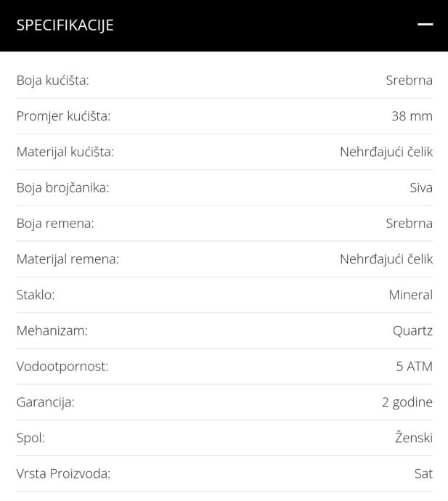The width and height of the screenshot is (448, 501).
Task: Select the 'Materijal kućišta:' label
Action: [65, 152]
